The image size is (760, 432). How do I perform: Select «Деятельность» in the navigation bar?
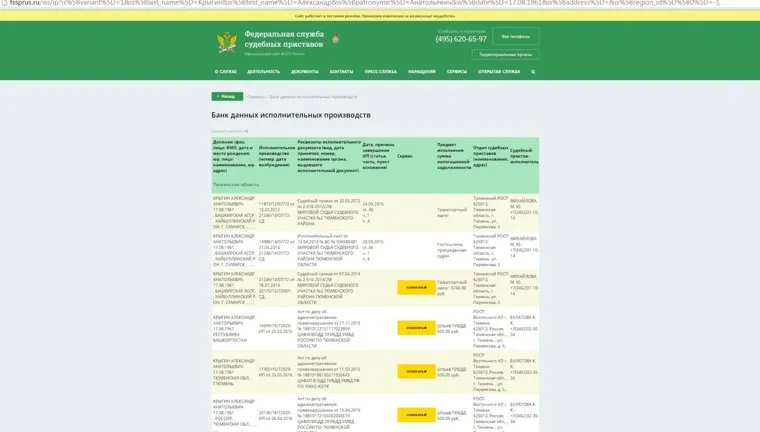(x=264, y=72)
